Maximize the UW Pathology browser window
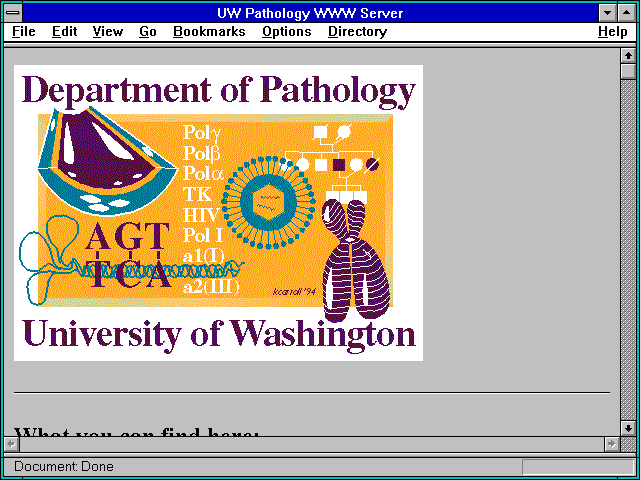The width and height of the screenshot is (640, 480). coord(627,13)
